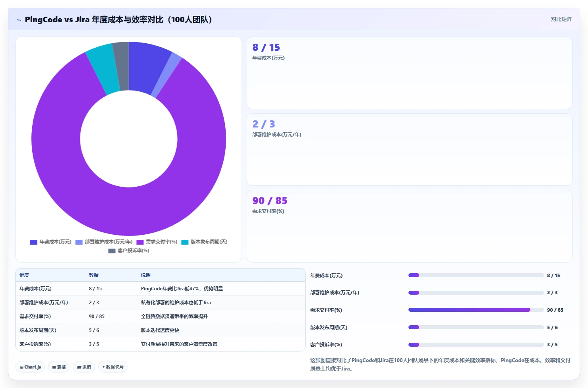Click the header icon beside PingCode title
This screenshot has width=588, height=388.
coord(19,20)
